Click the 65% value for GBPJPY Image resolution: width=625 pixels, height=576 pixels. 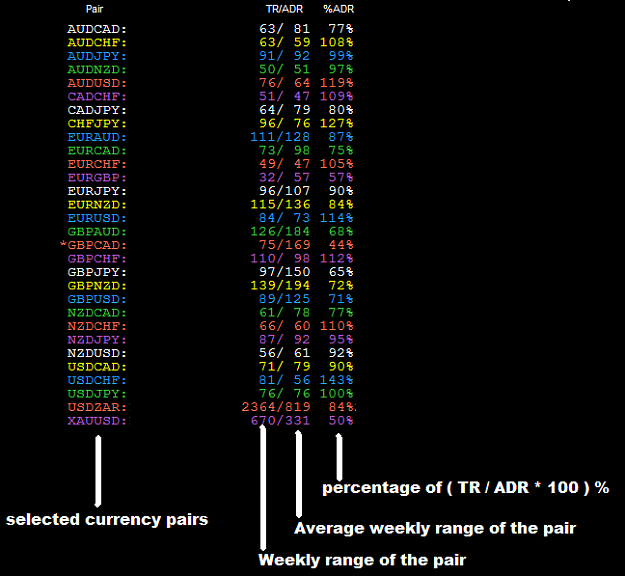tap(341, 272)
